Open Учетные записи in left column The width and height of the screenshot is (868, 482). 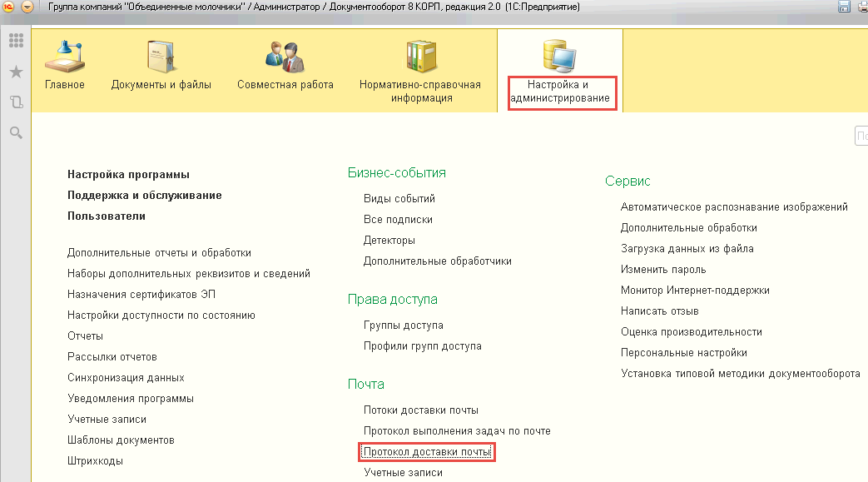pyautogui.click(x=107, y=420)
